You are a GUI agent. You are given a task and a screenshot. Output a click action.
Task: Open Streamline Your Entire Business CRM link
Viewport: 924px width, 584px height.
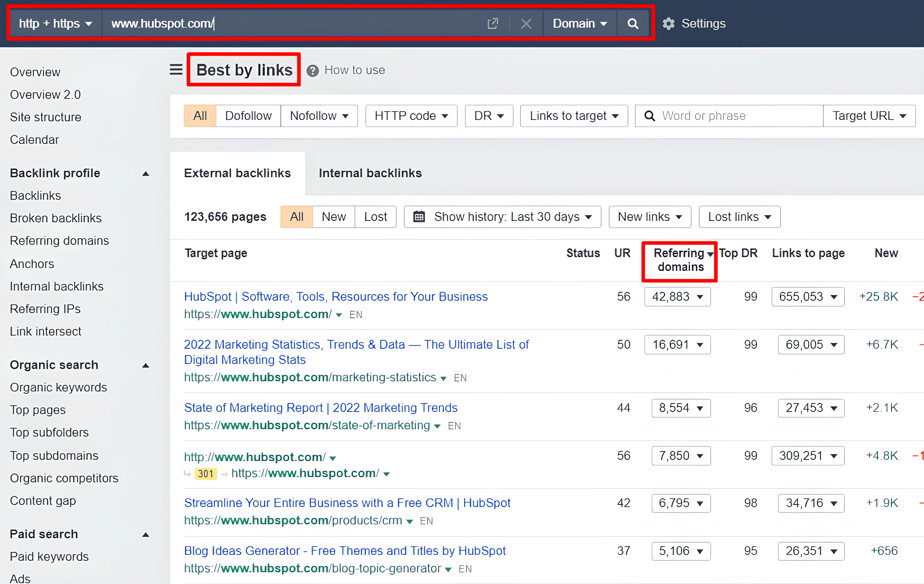click(347, 503)
